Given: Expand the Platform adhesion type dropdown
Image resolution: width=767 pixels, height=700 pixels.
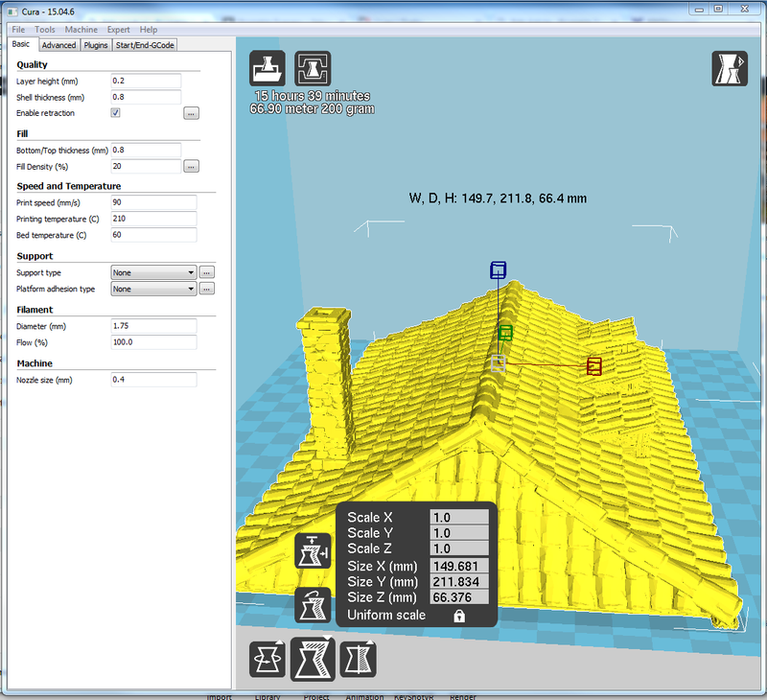Looking at the screenshot, I should [153, 289].
